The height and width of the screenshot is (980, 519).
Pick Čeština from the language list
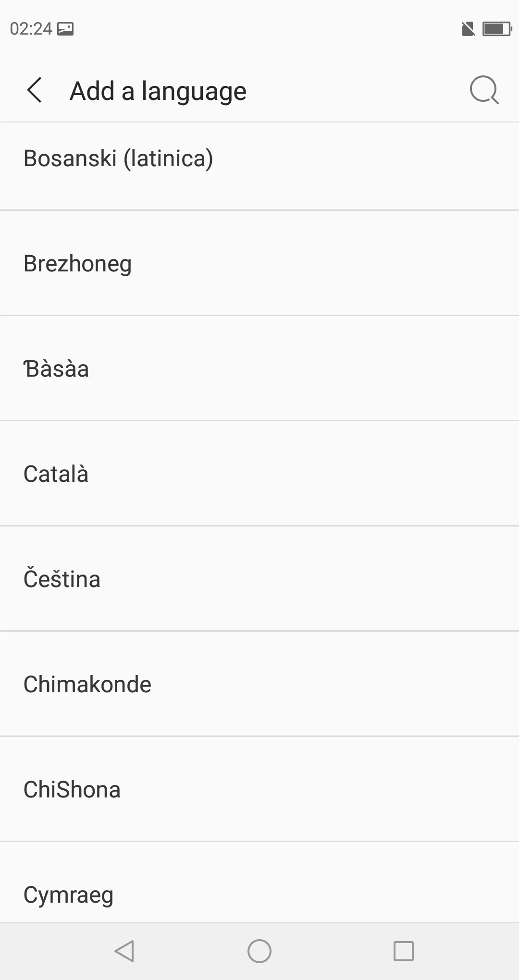point(259,579)
